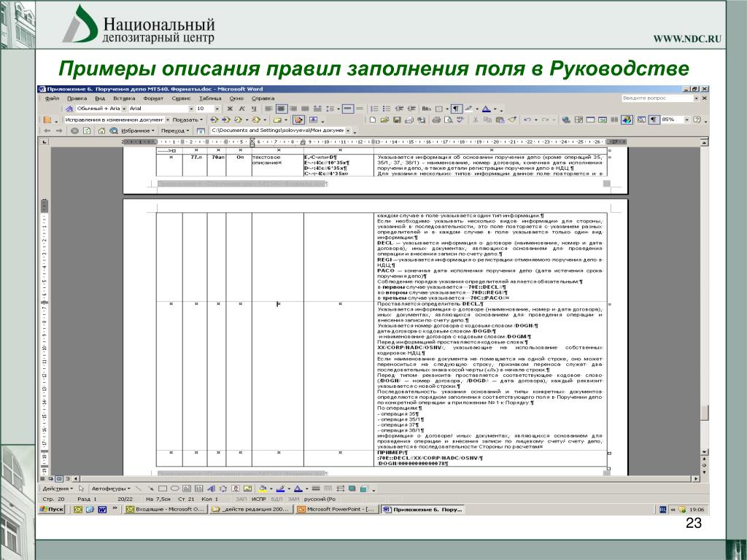Select the Rectangle drawing tool

[163, 489]
